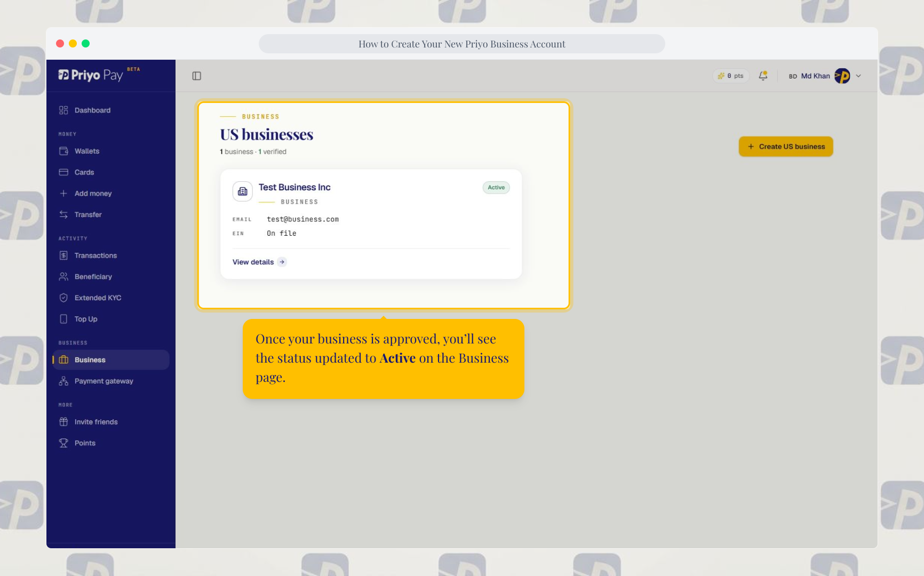
Task: Open View details for Test Business Inc
Action: 260,262
